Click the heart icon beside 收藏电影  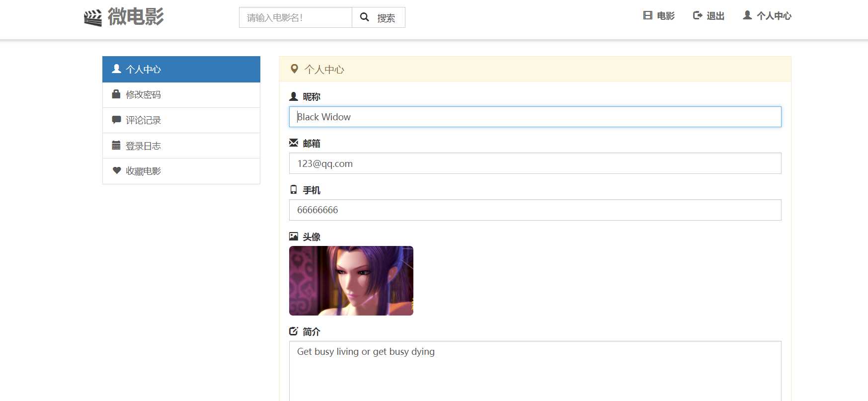[116, 170]
